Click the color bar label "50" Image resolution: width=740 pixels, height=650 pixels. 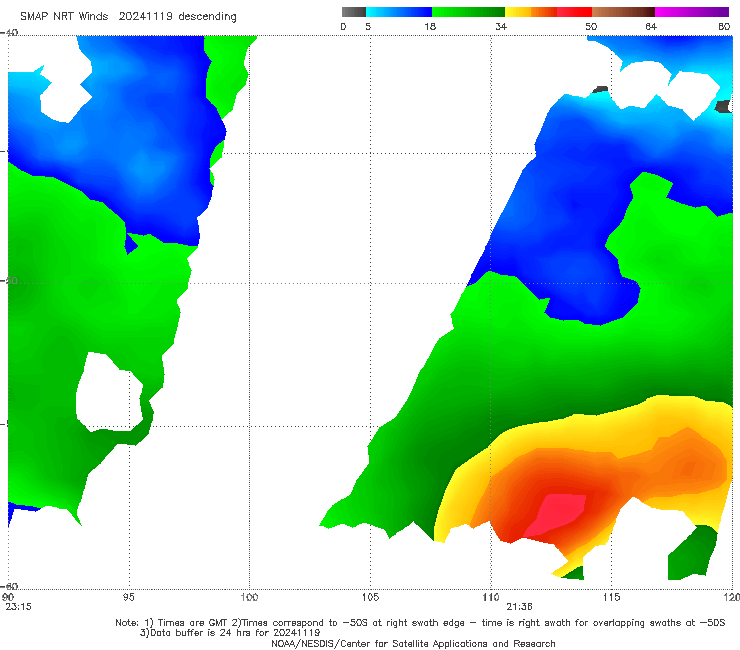pos(591,26)
